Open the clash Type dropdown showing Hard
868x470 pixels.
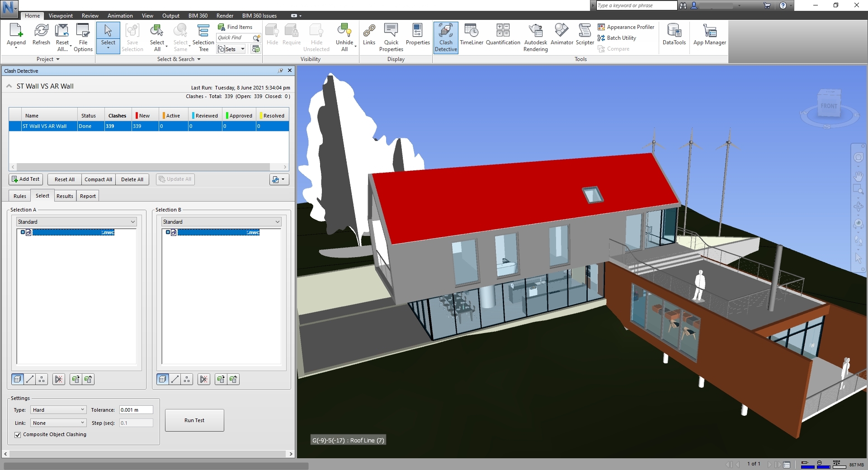(58, 410)
